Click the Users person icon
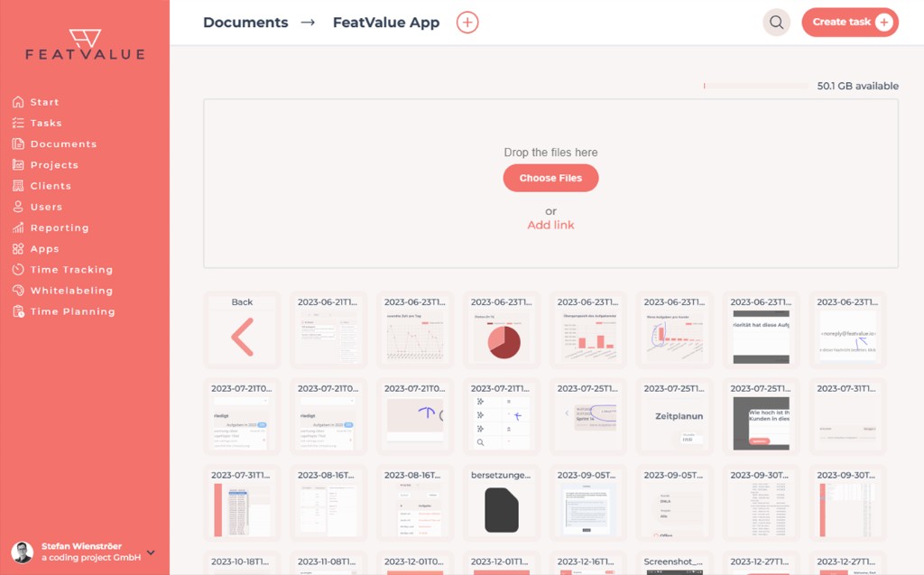The image size is (924, 575). tap(18, 207)
